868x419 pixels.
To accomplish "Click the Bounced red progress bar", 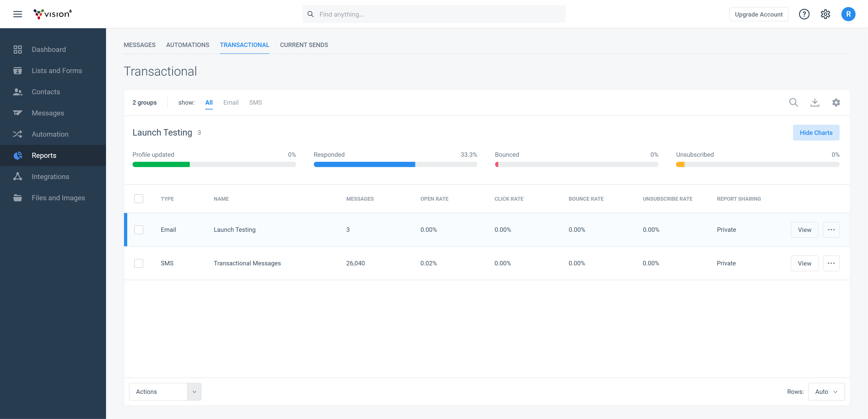I will pos(576,164).
